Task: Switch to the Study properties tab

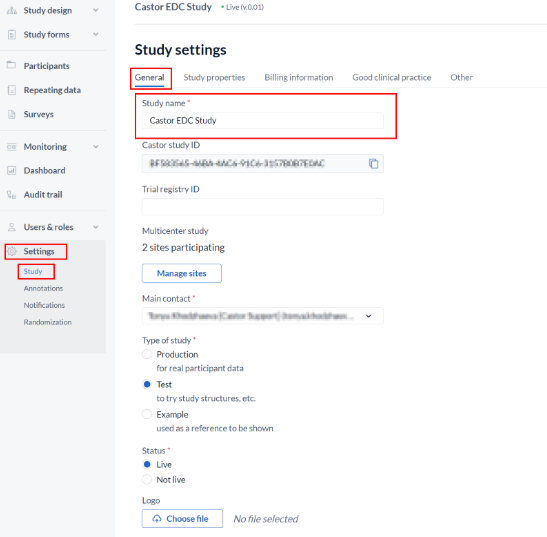Action: [214, 77]
